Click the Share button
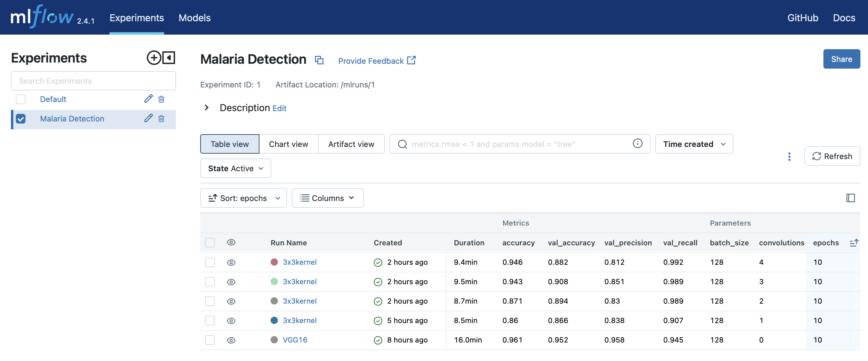Viewport: 868px width, 361px height. (x=841, y=59)
